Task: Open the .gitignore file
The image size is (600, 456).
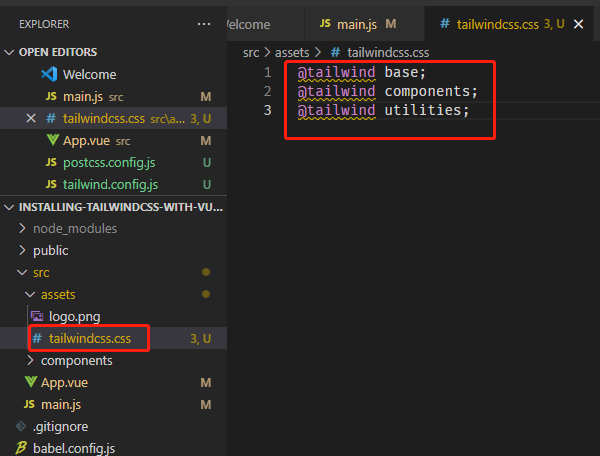Action: tap(113, 426)
